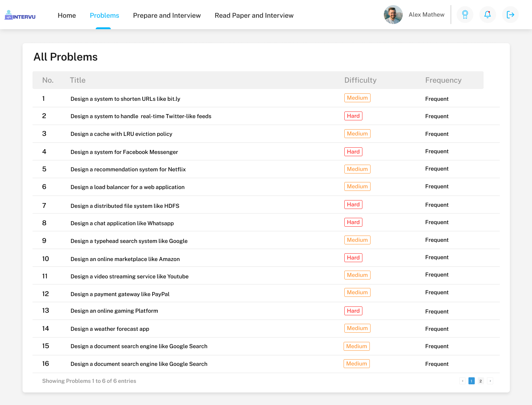Open Prepare and Interview tab
The image size is (532, 405).
tap(167, 16)
